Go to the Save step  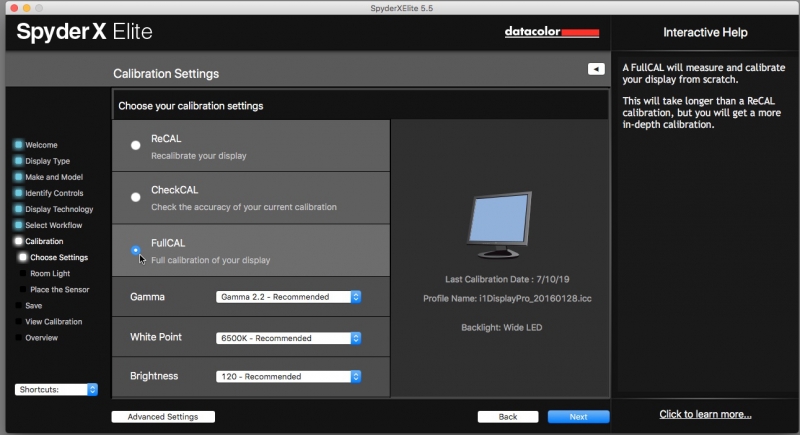pyautogui.click(x=34, y=305)
